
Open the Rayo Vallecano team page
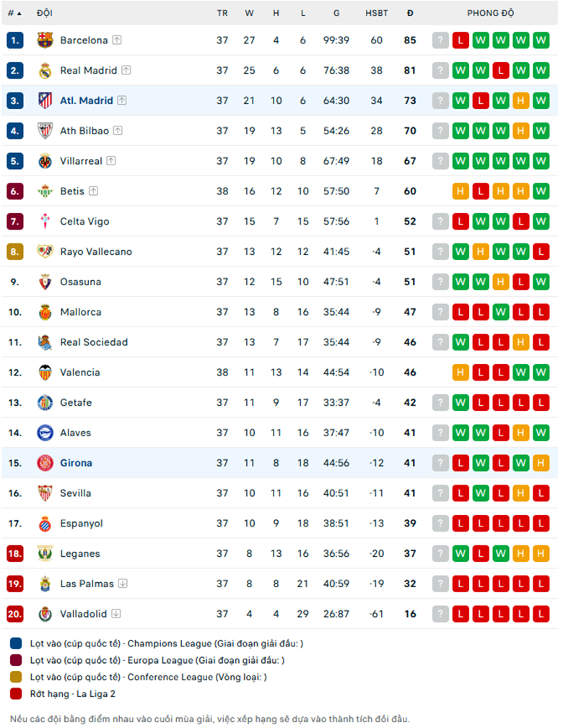coord(96,251)
